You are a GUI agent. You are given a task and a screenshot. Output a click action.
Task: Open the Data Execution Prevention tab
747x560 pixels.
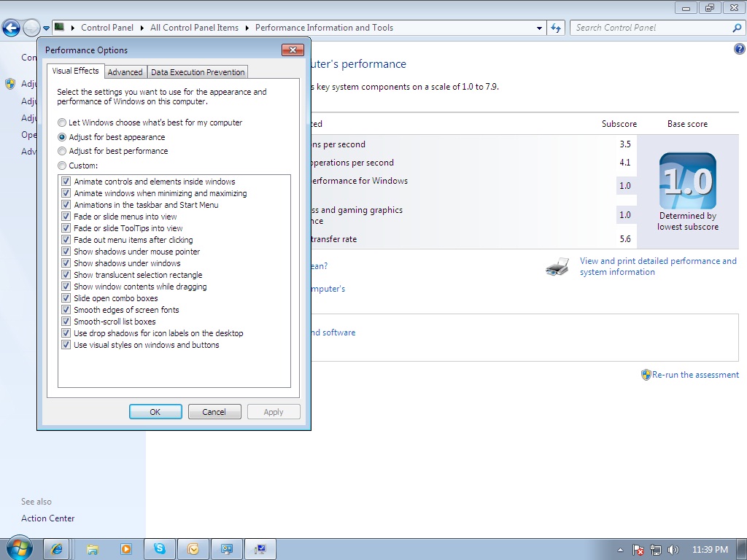(198, 71)
